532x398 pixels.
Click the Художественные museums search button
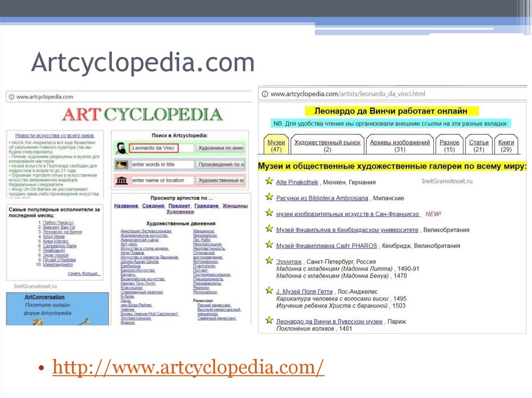(220, 181)
